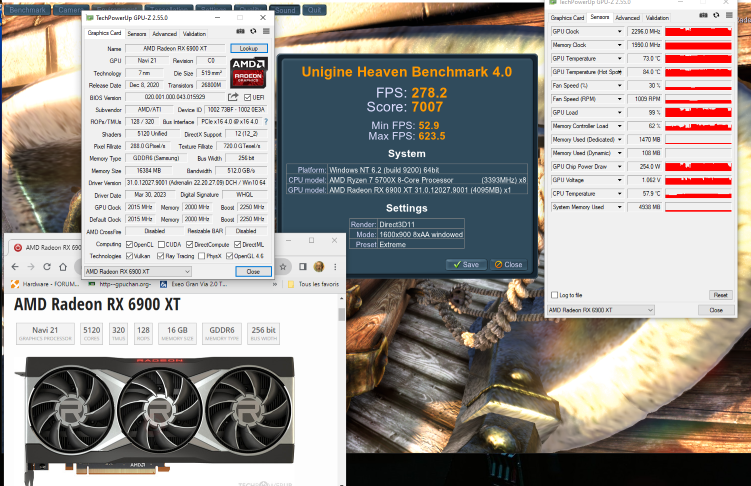751x486 pixels.
Task: Open the CPU Temperature sensor dropdown
Action: tap(619, 193)
